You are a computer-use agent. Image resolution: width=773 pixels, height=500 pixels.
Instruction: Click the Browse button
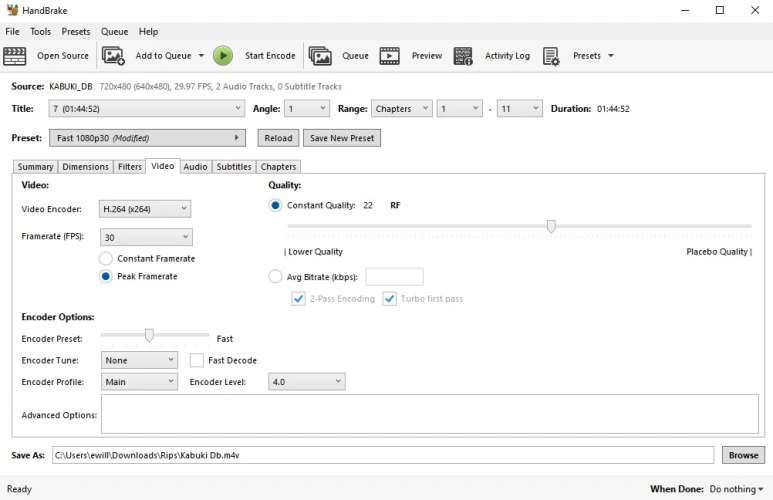coord(743,455)
